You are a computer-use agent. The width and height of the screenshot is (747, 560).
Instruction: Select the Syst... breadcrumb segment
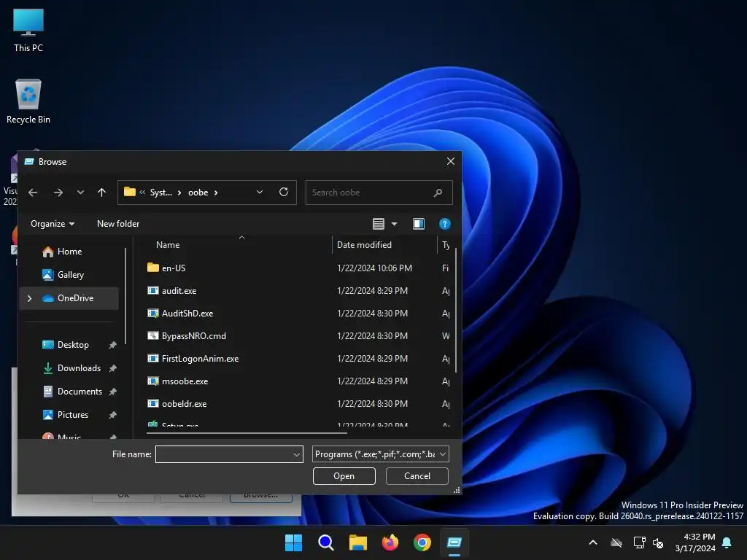pos(161,192)
